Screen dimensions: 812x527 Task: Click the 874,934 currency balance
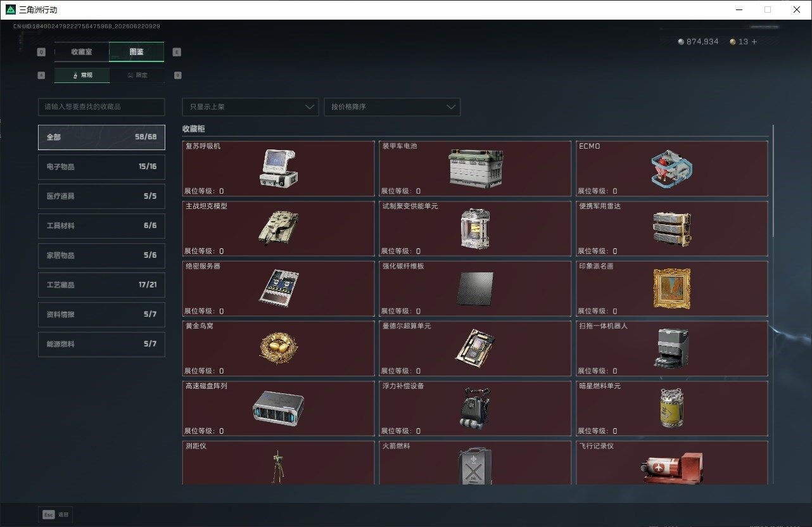point(702,42)
